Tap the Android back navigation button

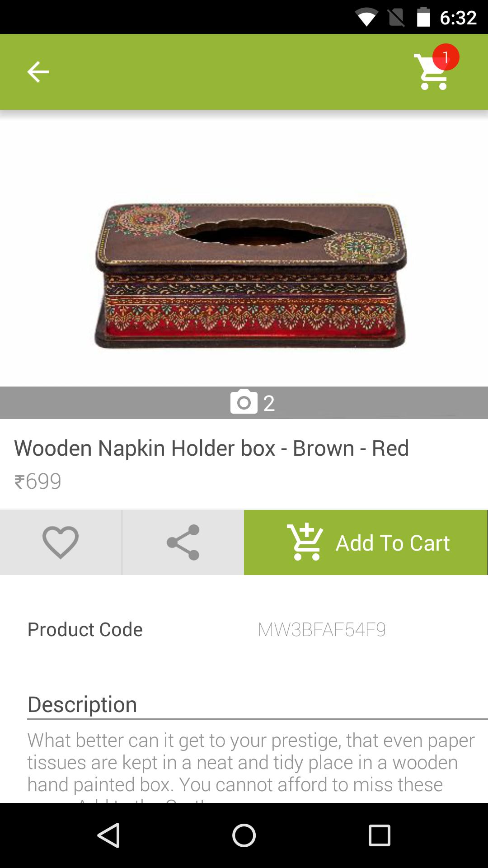click(x=108, y=835)
